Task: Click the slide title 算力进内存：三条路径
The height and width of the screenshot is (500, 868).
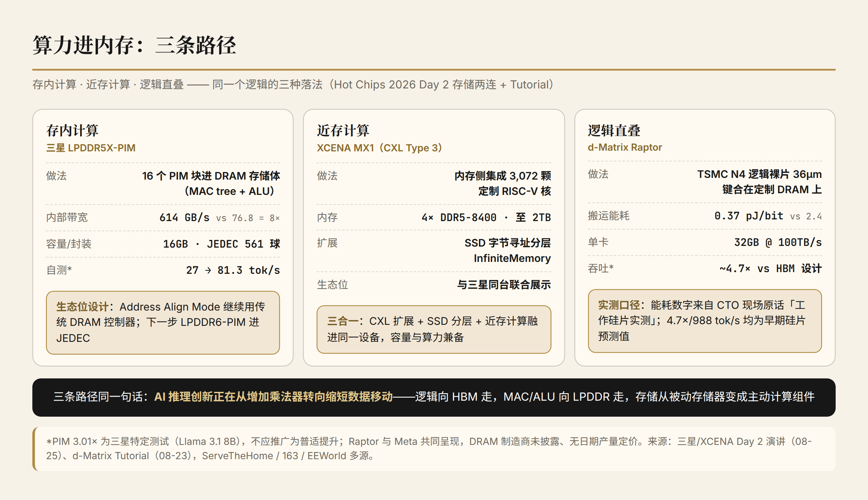Action: (134, 45)
